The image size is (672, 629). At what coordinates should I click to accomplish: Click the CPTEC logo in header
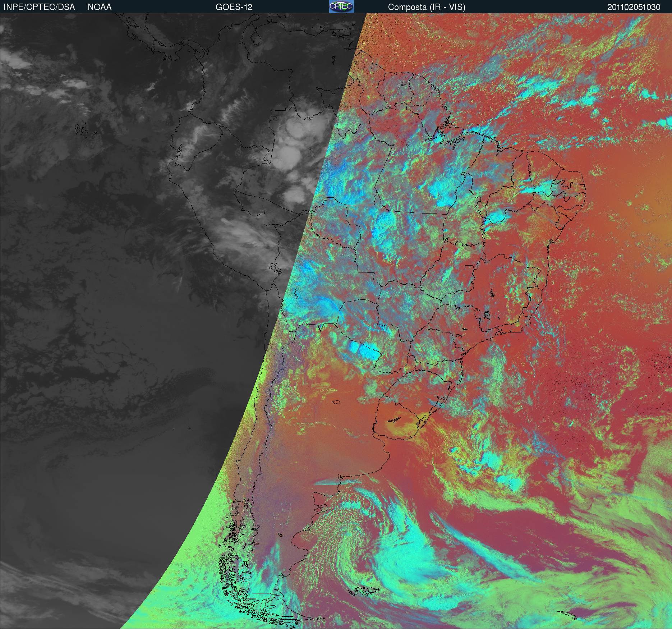(x=341, y=6)
